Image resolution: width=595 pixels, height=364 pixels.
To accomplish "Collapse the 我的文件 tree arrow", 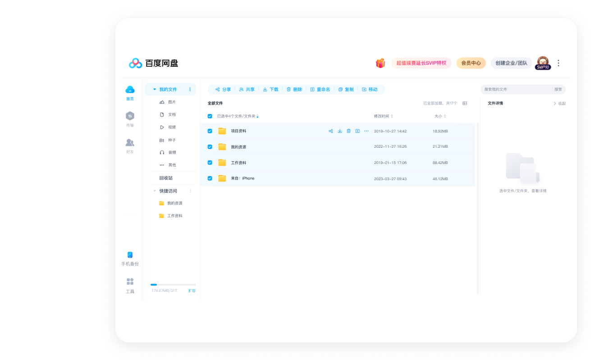I will click(x=155, y=89).
